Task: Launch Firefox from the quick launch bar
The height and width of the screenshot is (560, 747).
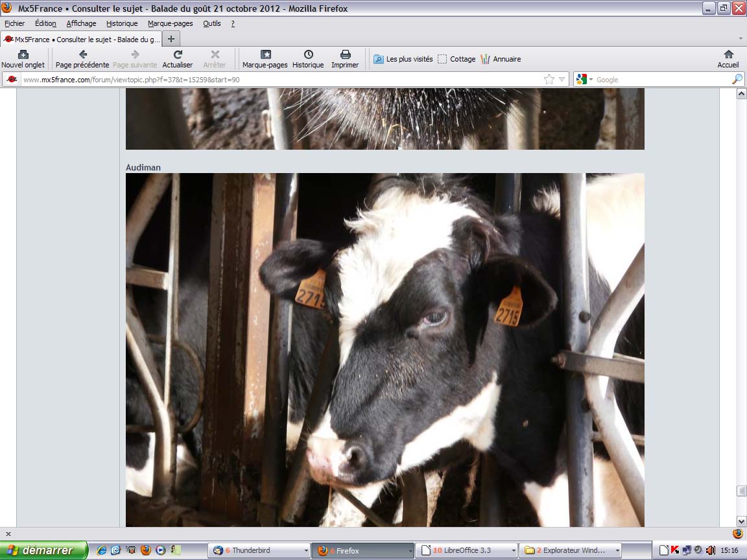Action: click(146, 550)
